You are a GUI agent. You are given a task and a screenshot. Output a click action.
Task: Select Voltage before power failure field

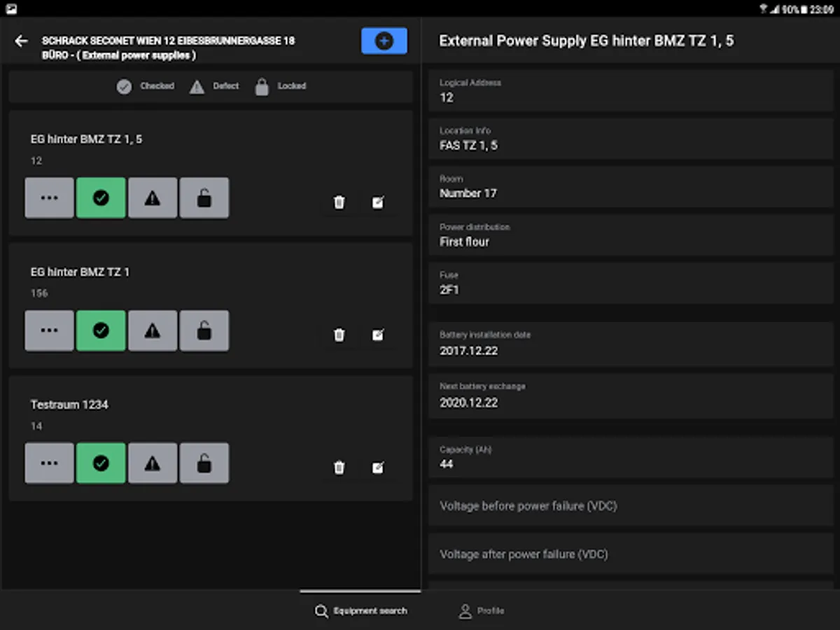tap(631, 505)
